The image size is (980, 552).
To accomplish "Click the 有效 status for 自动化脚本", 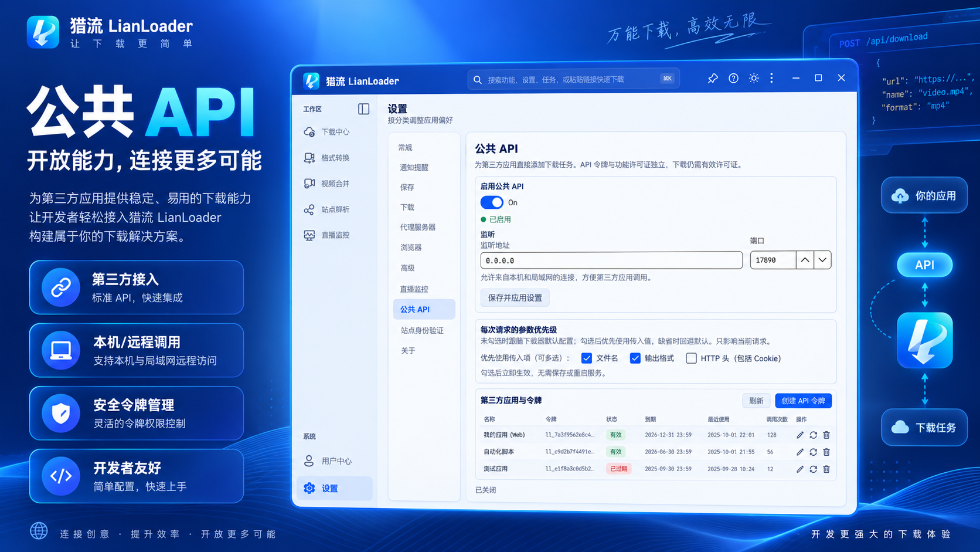I will point(615,452).
